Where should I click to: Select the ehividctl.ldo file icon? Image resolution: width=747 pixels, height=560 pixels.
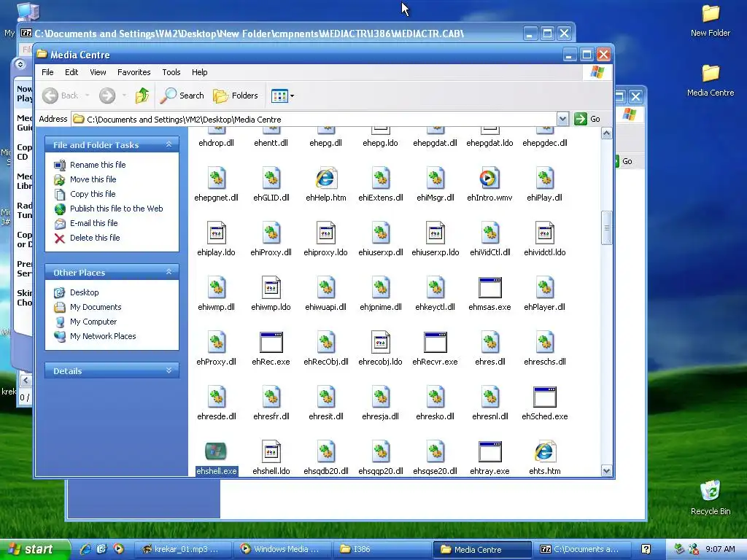click(x=544, y=233)
